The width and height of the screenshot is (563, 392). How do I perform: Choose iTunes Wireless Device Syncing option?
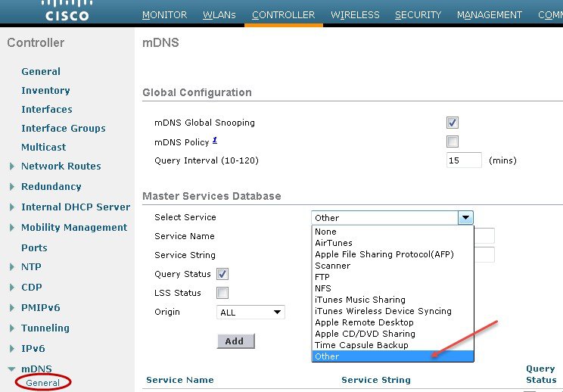point(393,311)
